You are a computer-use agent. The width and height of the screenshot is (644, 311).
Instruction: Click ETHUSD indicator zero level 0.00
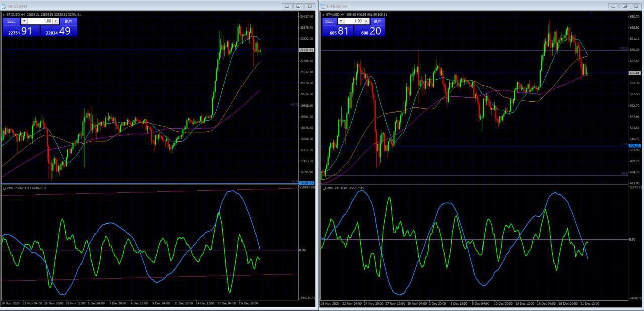[632, 239]
